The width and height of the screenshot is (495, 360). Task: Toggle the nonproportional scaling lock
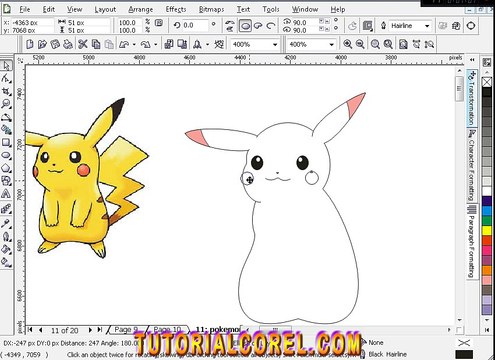click(159, 23)
